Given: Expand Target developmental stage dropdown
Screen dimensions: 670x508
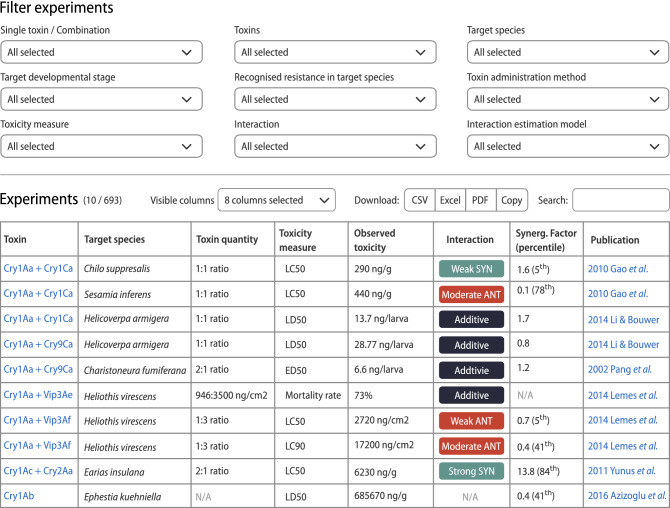Looking at the screenshot, I should (x=101, y=99).
